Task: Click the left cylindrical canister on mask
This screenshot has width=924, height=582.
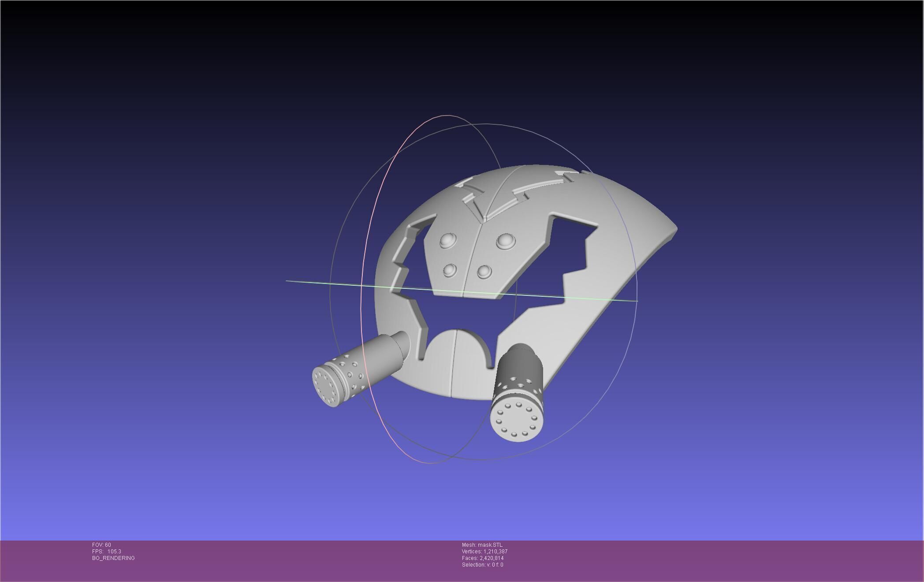Action: (x=361, y=369)
